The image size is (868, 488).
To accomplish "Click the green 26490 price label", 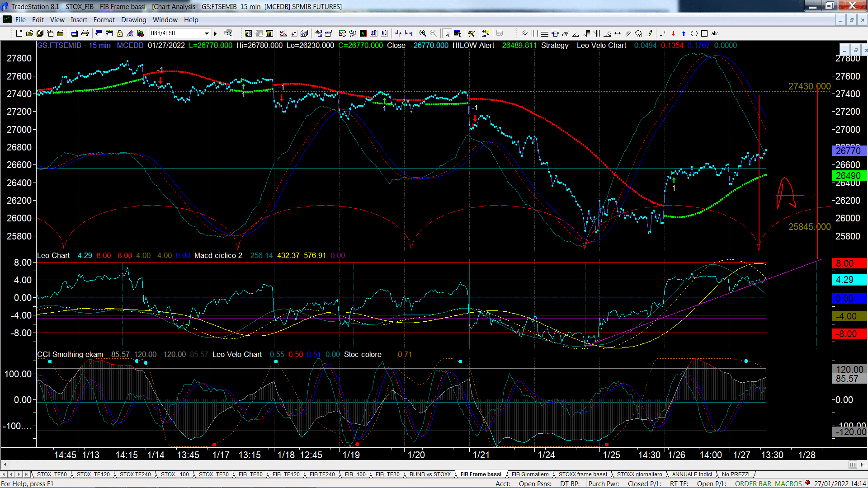I will tap(849, 175).
